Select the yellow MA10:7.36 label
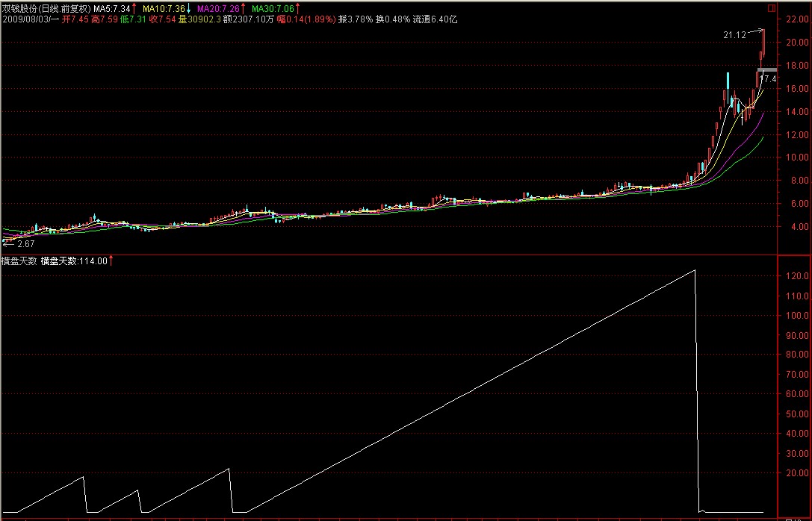Viewport: 812px width, 521px height. tap(164, 9)
